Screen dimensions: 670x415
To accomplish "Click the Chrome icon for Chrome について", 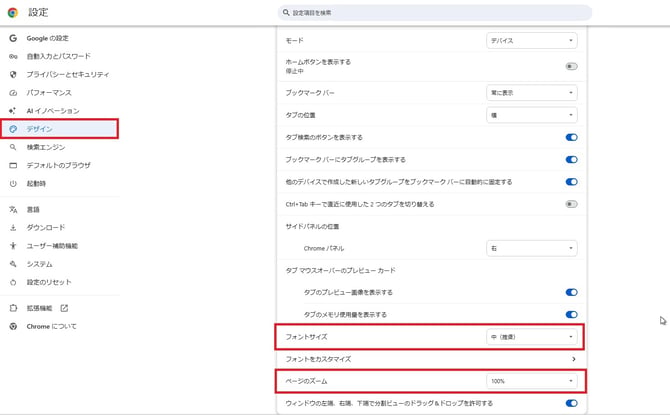I will click(13, 327).
